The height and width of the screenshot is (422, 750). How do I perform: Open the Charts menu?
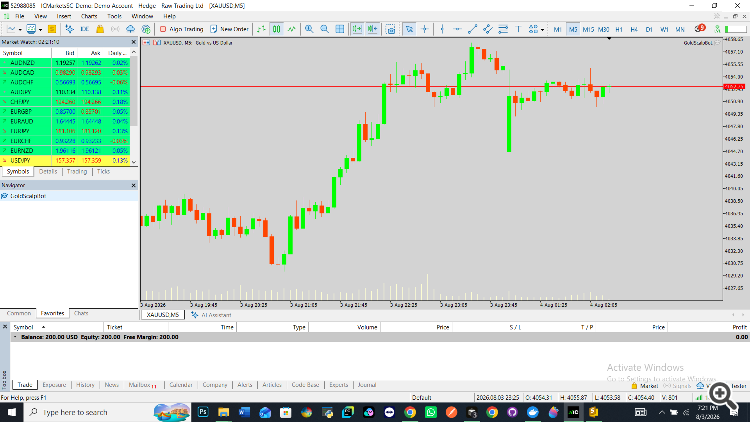click(x=89, y=16)
